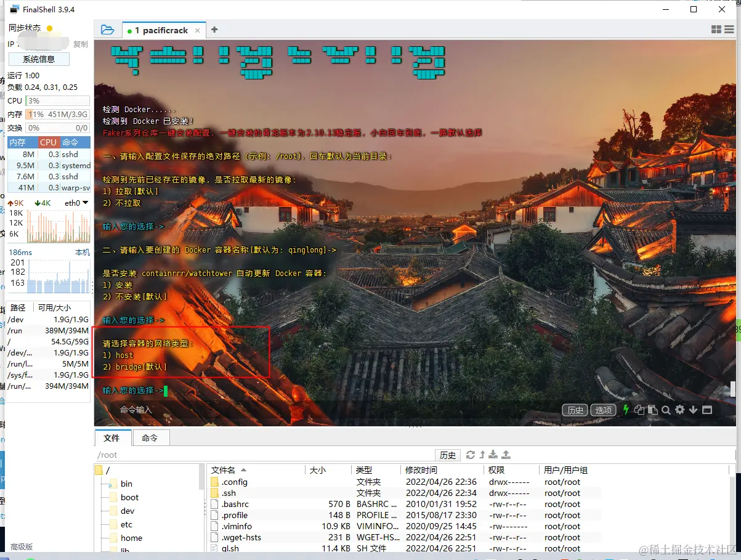Click the terminal paste icon

[652, 410]
